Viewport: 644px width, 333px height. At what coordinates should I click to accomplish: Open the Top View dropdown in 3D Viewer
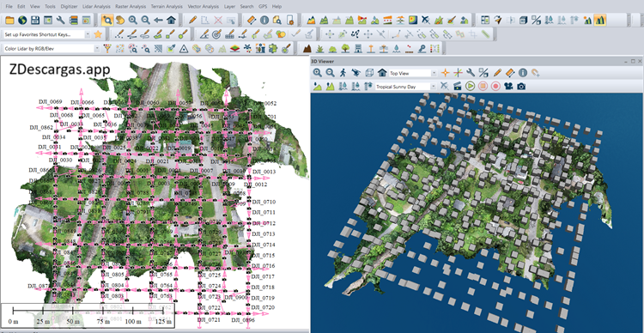pyautogui.click(x=434, y=74)
